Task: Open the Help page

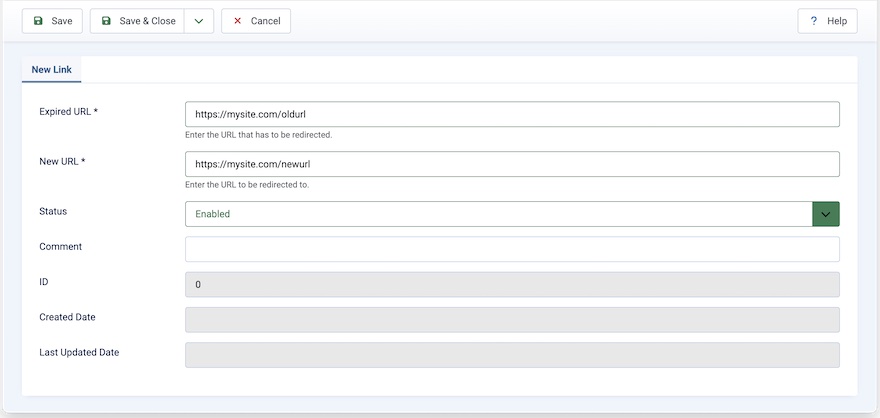Action: tap(827, 21)
